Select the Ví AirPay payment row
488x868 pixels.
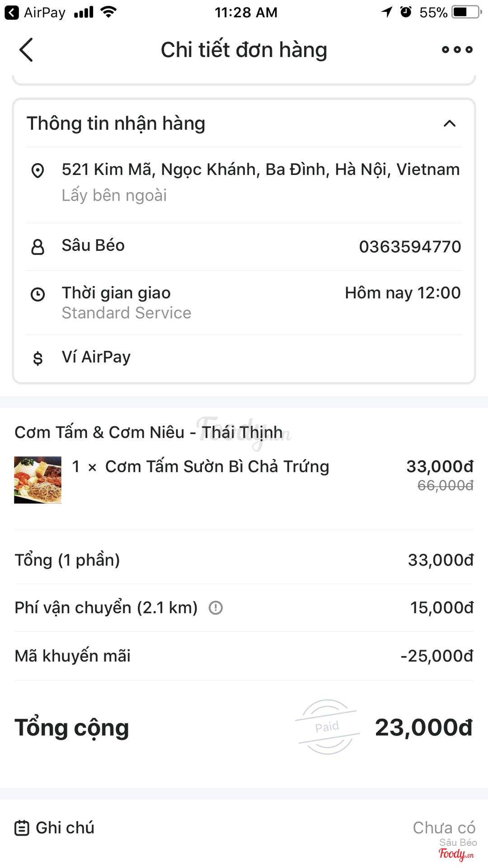coord(244,357)
